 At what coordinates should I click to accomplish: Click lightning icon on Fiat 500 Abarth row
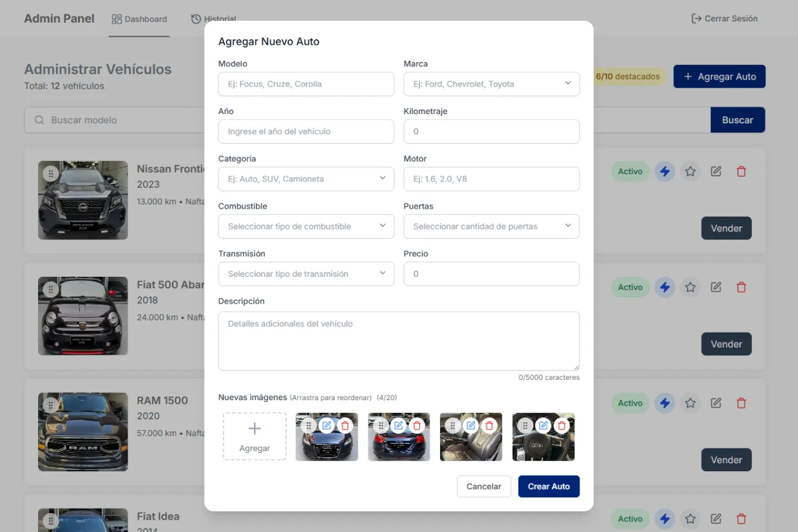point(664,287)
